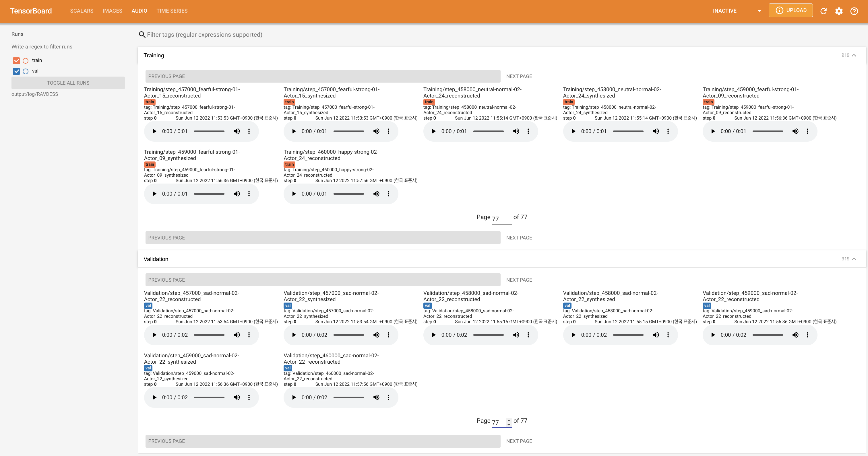Play the step_460000 happy Actor_24 reconstructed audio

pos(294,194)
